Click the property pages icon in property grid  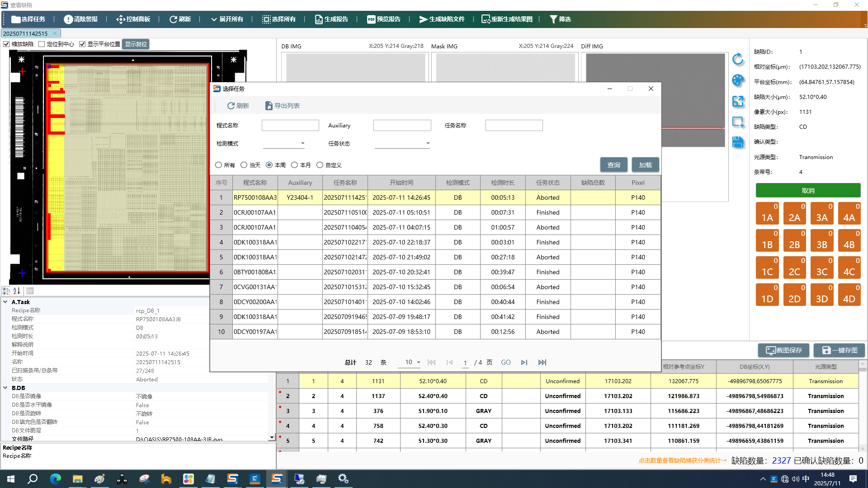pyautogui.click(x=30, y=291)
